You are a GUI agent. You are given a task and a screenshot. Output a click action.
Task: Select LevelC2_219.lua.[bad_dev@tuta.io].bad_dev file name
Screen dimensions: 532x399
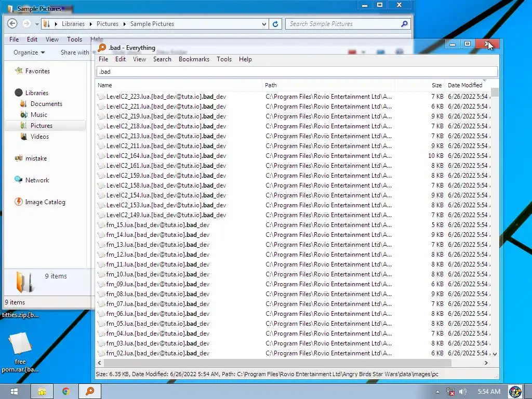(x=166, y=116)
